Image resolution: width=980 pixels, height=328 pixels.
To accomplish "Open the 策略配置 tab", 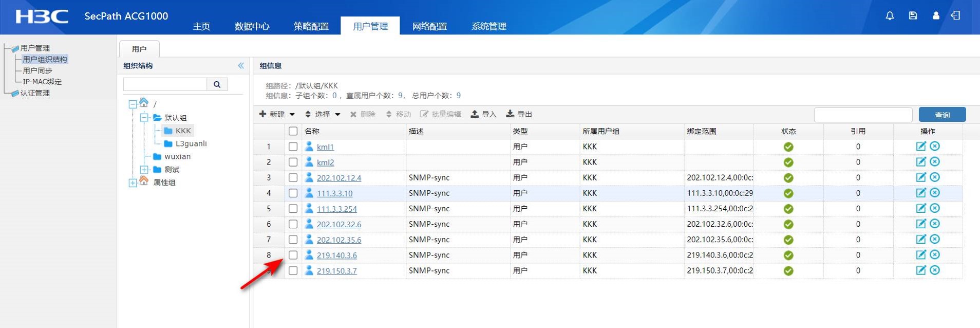I will pos(311,26).
